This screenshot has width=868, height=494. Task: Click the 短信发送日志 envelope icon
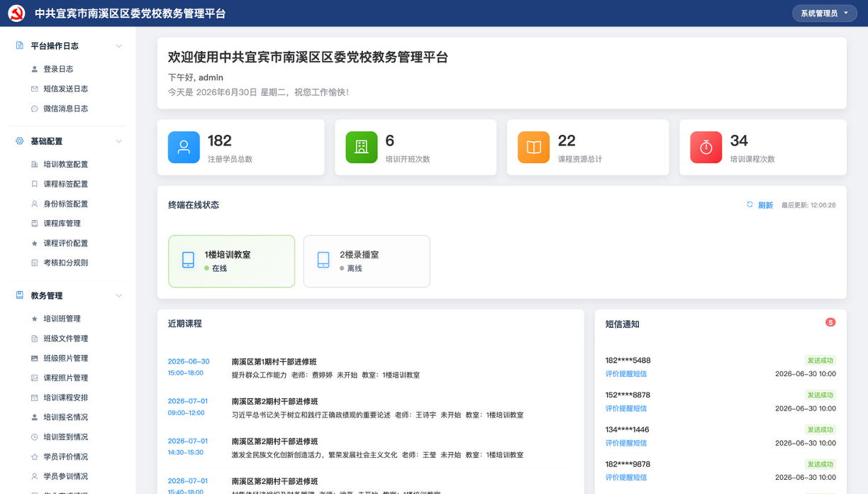pyautogui.click(x=35, y=89)
